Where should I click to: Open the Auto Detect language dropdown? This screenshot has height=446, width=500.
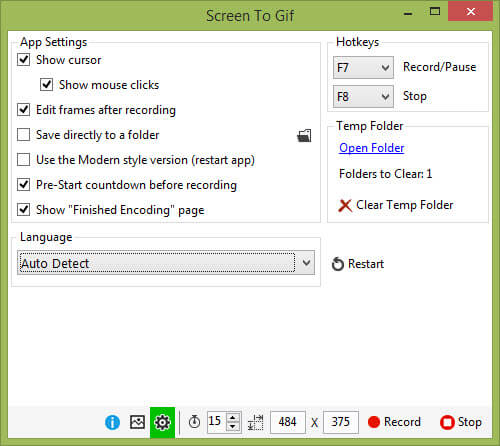166,263
